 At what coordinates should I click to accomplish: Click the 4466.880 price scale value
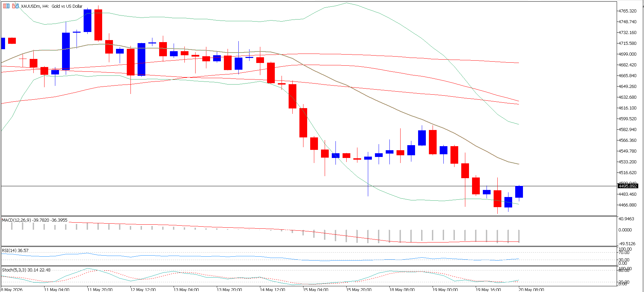pyautogui.click(x=627, y=205)
